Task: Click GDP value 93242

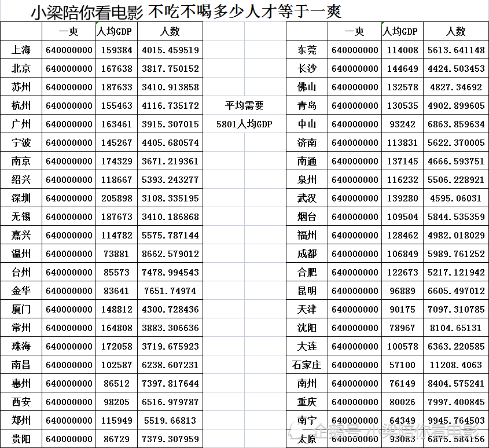Action: click(x=402, y=123)
